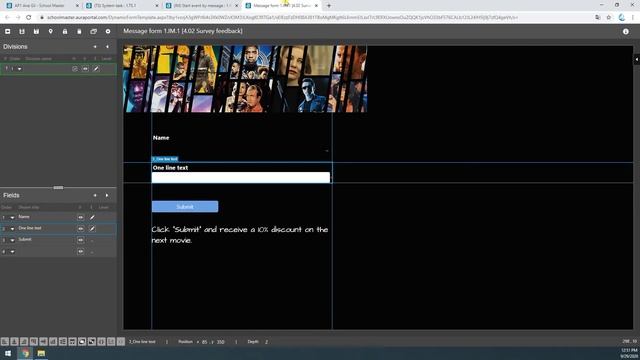Viewport: 640px width, 360px height.
Task: Expand dropdown arrow of field row 4
Action: (x=12, y=252)
